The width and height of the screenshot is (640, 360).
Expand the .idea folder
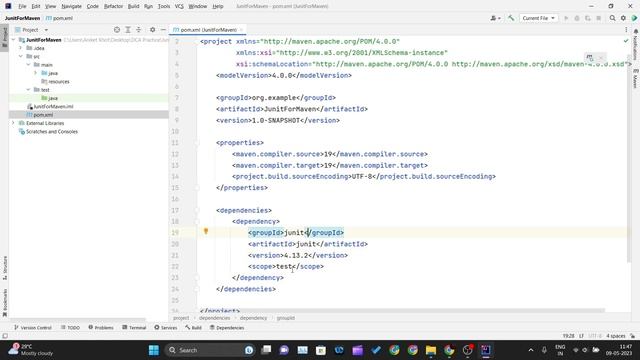coord(20,48)
